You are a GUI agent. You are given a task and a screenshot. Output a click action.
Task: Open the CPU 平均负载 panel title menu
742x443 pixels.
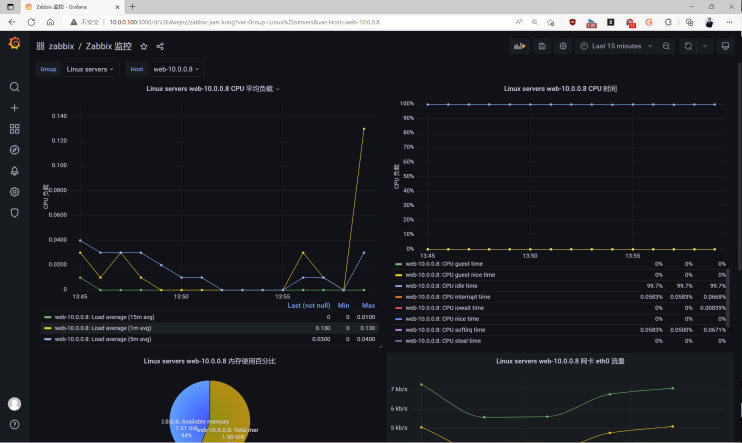point(210,89)
